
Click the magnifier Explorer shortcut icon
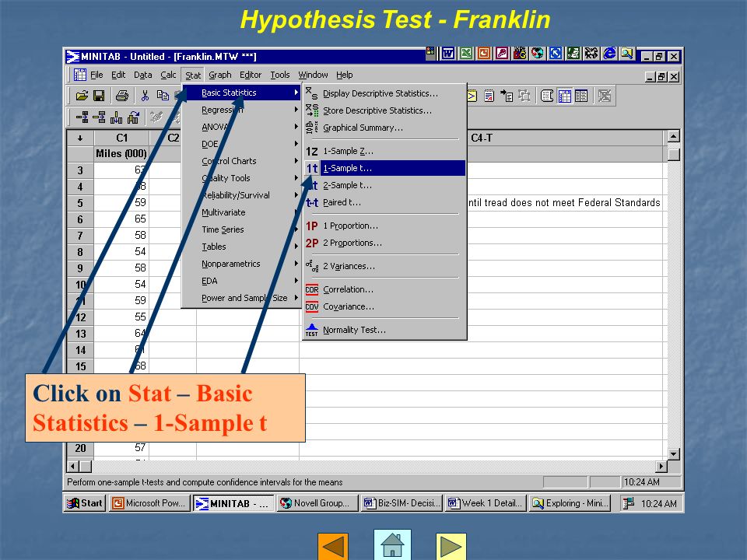pyautogui.click(x=627, y=54)
